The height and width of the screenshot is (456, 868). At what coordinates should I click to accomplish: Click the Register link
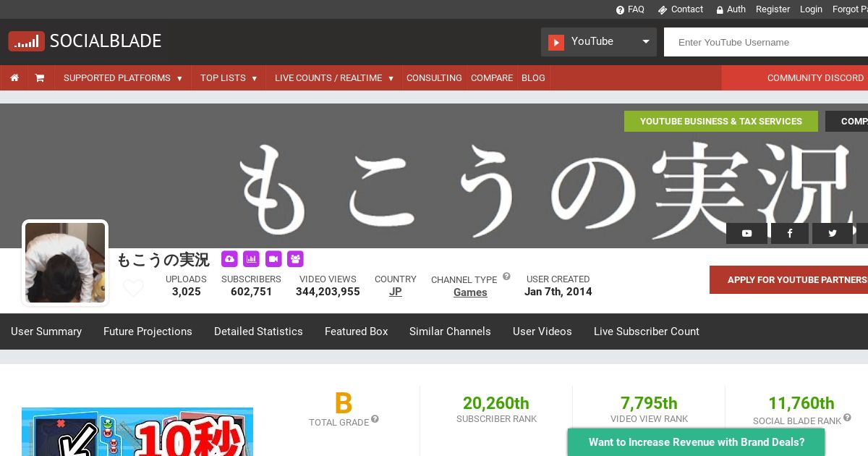(x=773, y=9)
